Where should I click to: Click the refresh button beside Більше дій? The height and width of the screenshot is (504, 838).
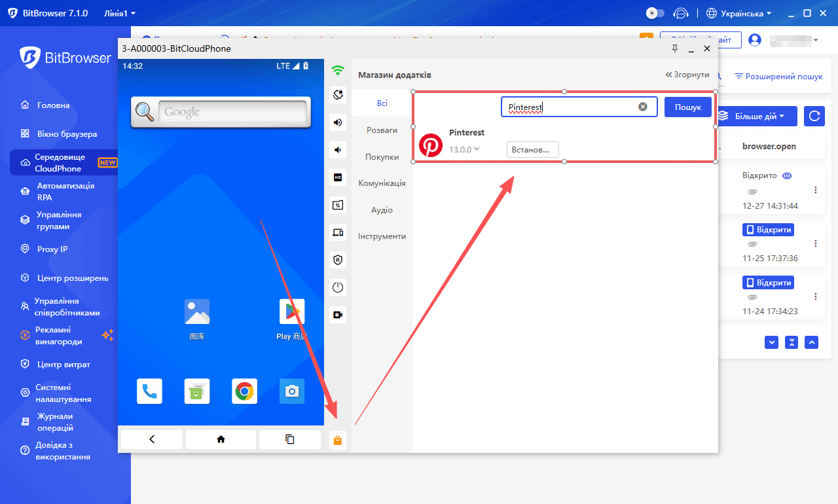(x=814, y=116)
